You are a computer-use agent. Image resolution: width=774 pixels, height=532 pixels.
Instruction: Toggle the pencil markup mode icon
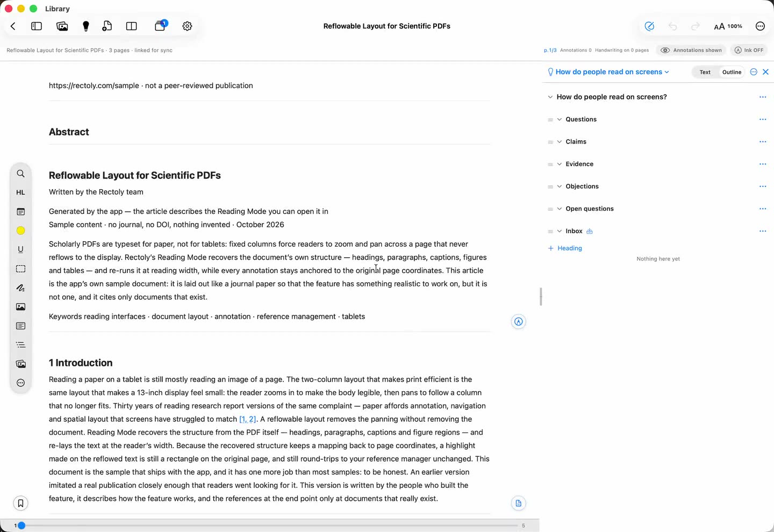(x=649, y=26)
